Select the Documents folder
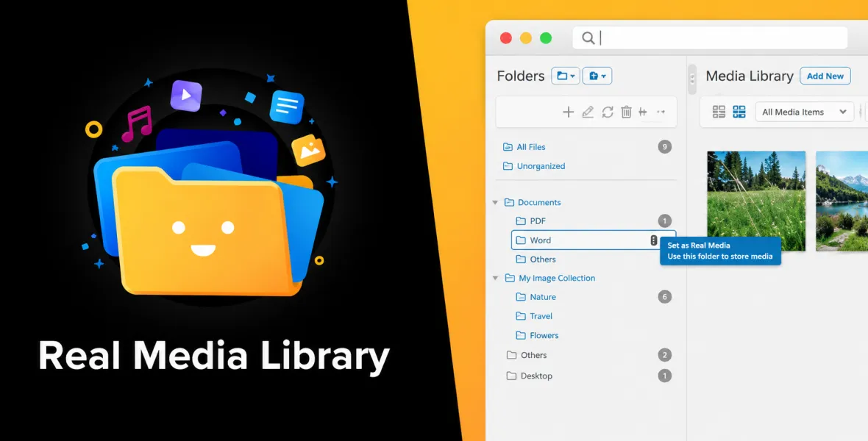The height and width of the screenshot is (441, 868). click(x=539, y=203)
